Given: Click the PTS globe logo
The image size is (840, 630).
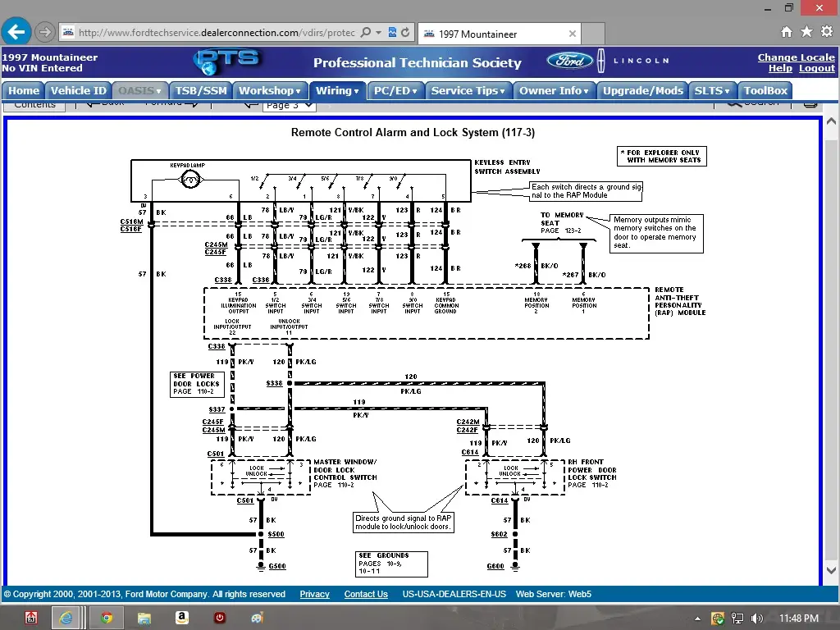Looking at the screenshot, I should 226,61.
